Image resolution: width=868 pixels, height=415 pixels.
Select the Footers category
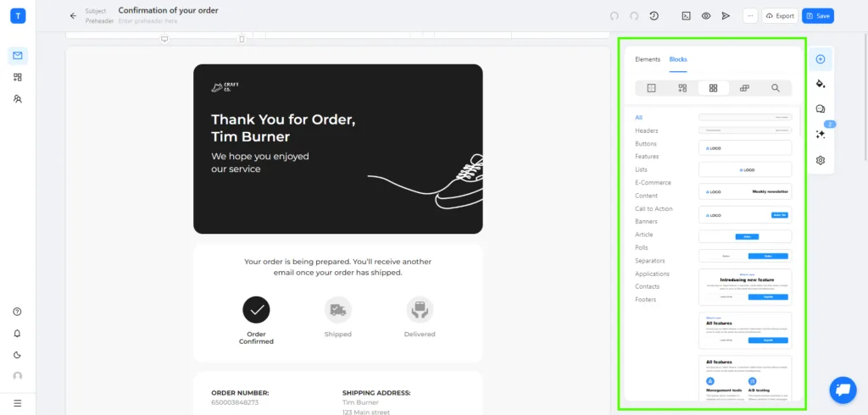click(x=645, y=299)
